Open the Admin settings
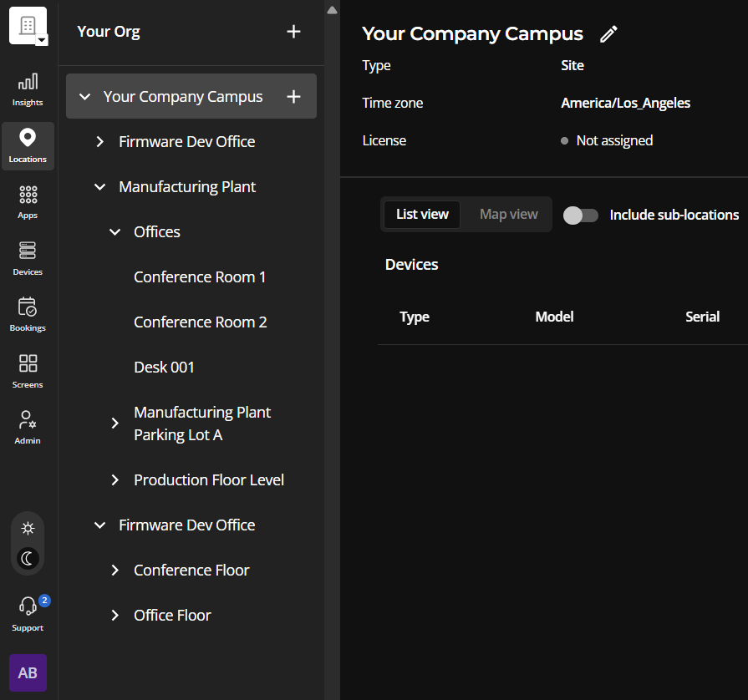748x700 pixels. (28, 427)
